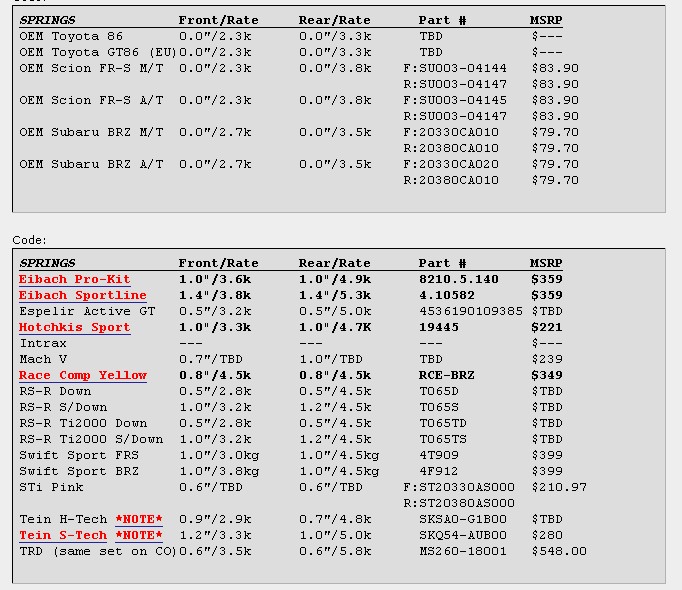Select the 'OEM Toyota GT86 (EU)' row label
This screenshot has width=682, height=590.
(x=97, y=52)
